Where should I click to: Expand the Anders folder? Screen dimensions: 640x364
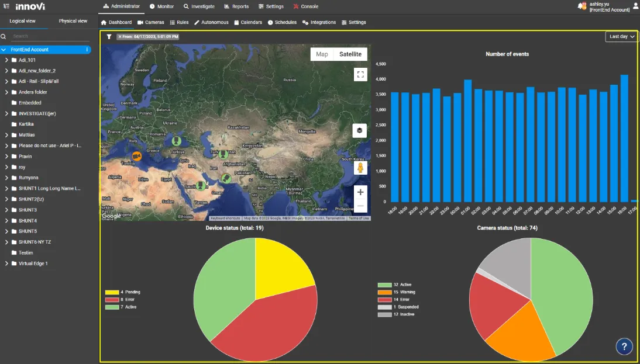[x=6, y=92]
